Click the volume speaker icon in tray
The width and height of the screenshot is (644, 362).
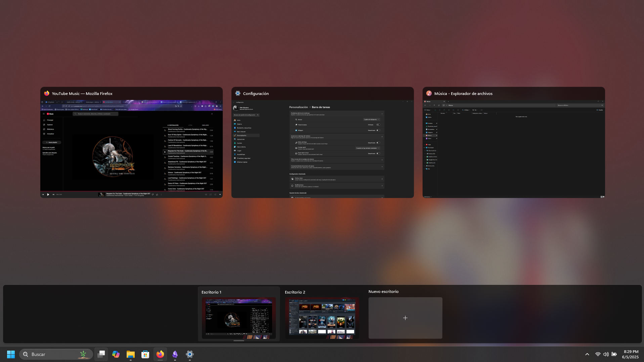[x=606, y=354]
